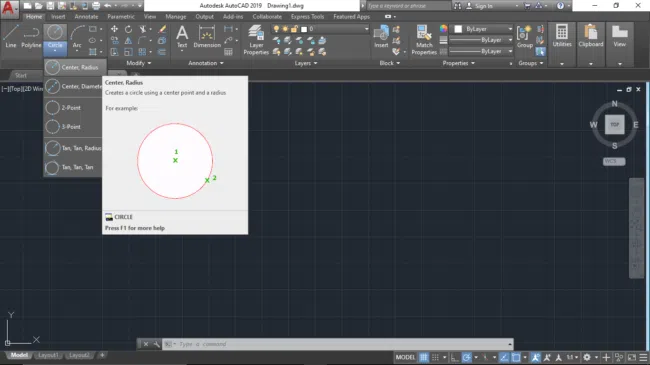Click the Stretch tool icon
This screenshot has height=365, width=650.
coord(114,52)
